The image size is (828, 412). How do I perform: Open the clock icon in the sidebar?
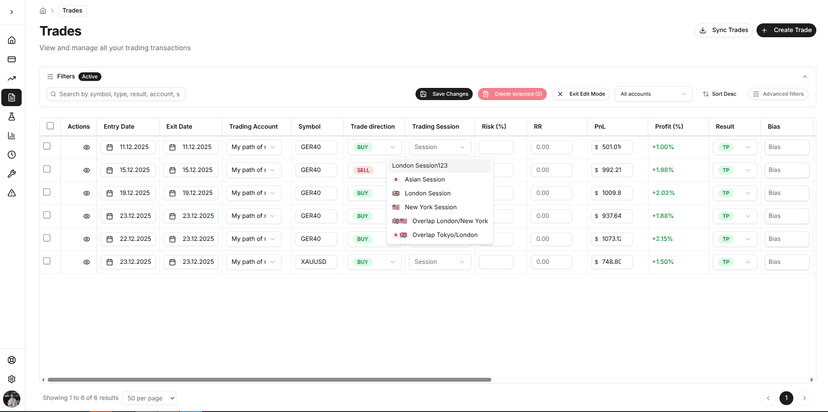[x=12, y=155]
